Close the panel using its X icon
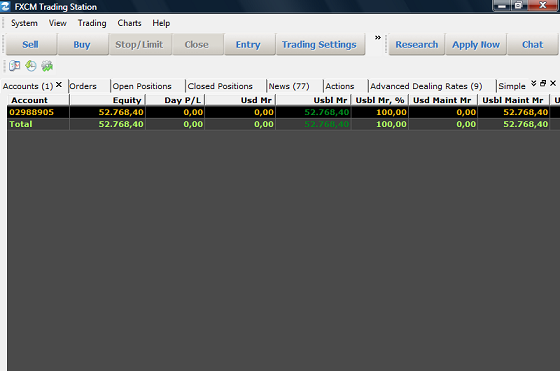The height and width of the screenshot is (371, 560). [x=553, y=83]
